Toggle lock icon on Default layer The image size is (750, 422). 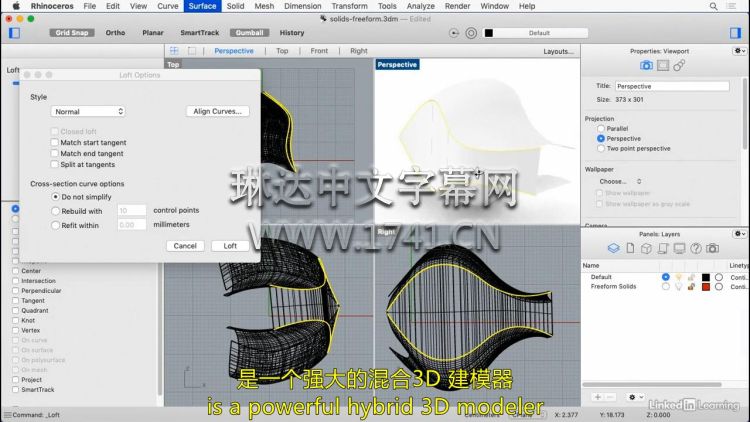click(691, 277)
